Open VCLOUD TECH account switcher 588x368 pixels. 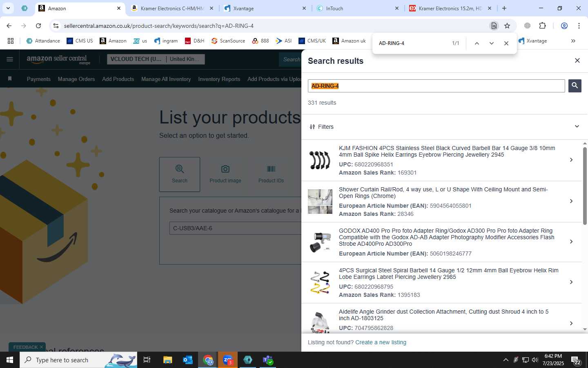click(x=156, y=59)
